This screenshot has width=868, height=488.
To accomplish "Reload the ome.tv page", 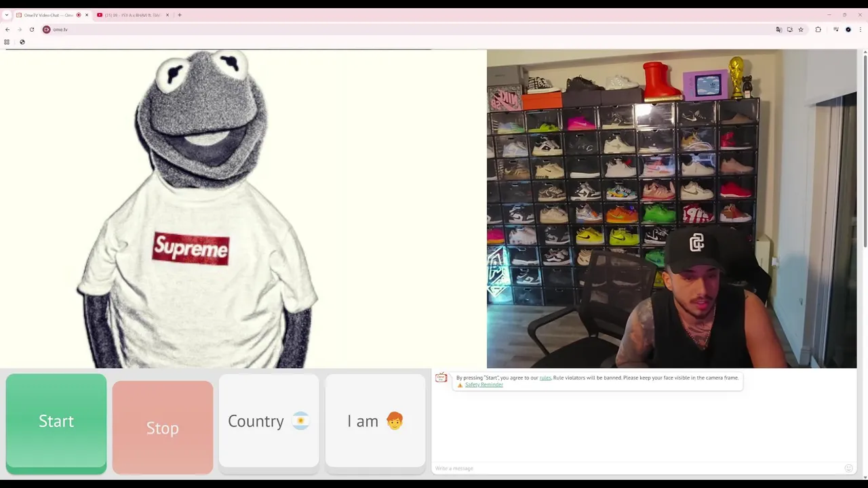I will 32,29.
